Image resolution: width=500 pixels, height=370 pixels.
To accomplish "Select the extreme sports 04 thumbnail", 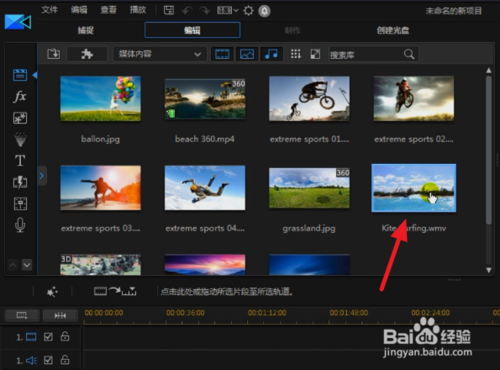I will click(205, 188).
